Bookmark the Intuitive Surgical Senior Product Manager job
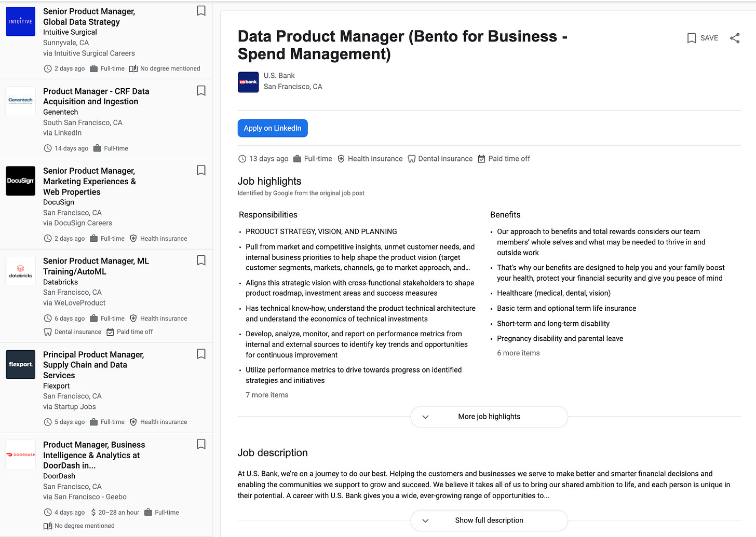This screenshot has width=756, height=537. point(201,11)
